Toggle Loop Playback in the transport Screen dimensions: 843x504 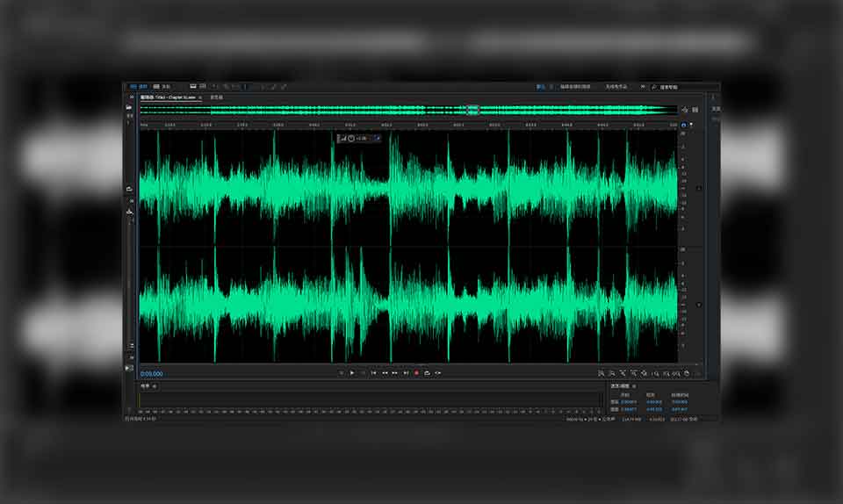pyautogui.click(x=427, y=373)
